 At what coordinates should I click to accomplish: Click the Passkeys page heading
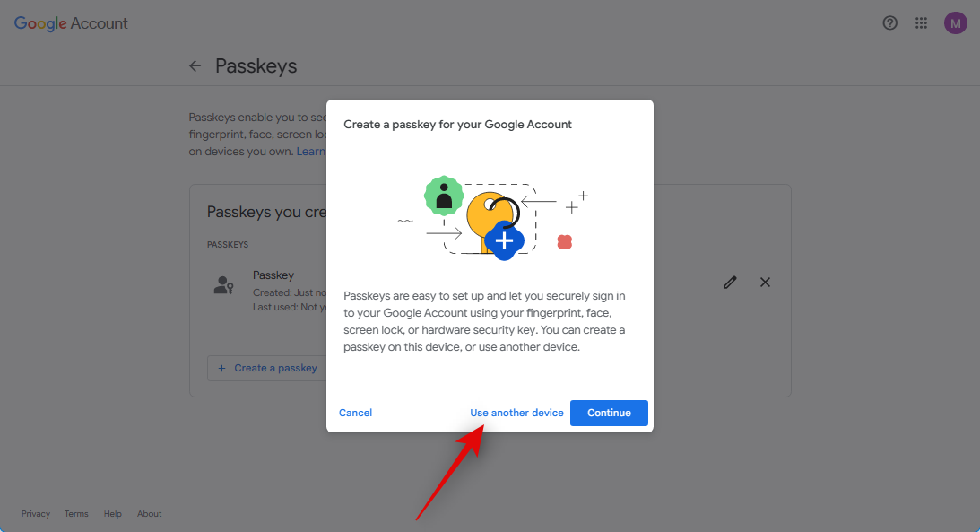[x=256, y=65]
